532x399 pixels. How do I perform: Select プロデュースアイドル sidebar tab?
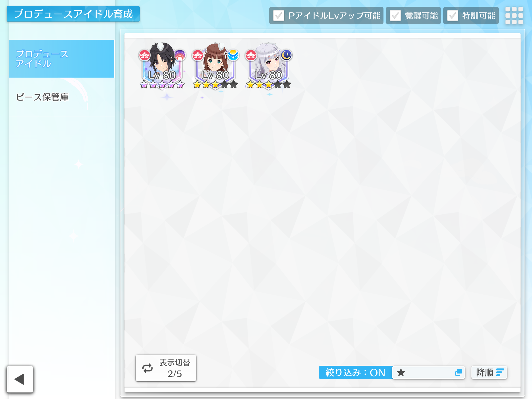(62, 59)
